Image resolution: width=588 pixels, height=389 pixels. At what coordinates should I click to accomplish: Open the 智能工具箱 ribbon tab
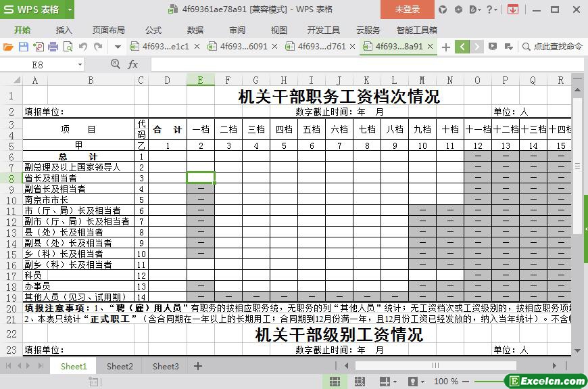(416, 30)
